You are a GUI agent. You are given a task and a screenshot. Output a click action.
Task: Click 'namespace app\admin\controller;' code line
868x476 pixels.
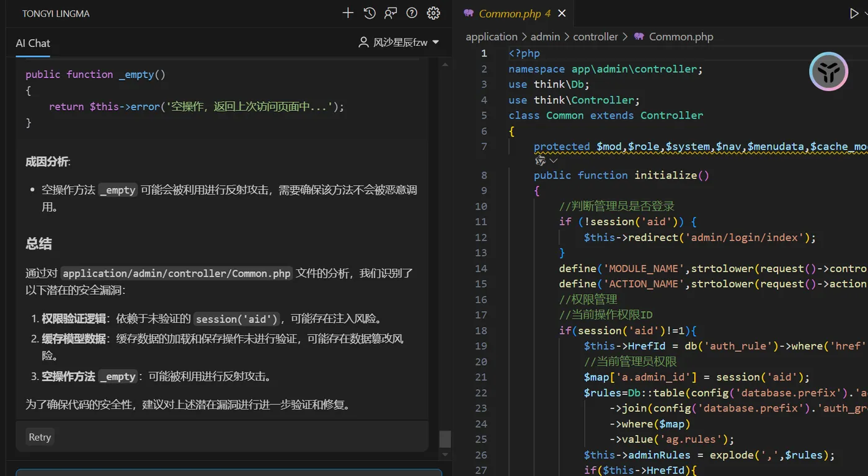tap(606, 69)
